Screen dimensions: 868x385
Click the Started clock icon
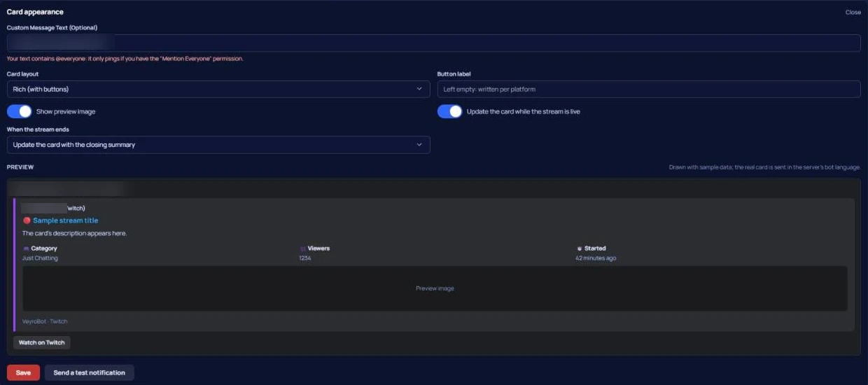(579, 248)
